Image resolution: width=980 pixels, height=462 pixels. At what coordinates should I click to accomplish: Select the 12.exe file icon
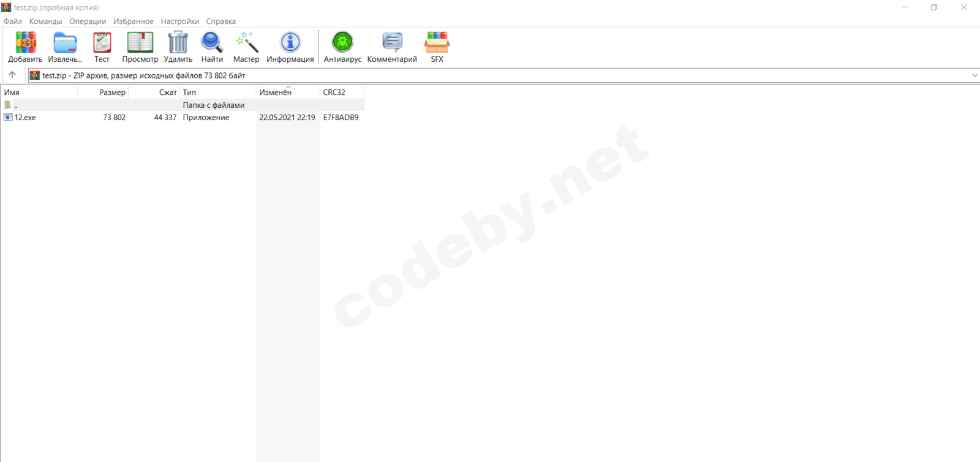point(8,117)
